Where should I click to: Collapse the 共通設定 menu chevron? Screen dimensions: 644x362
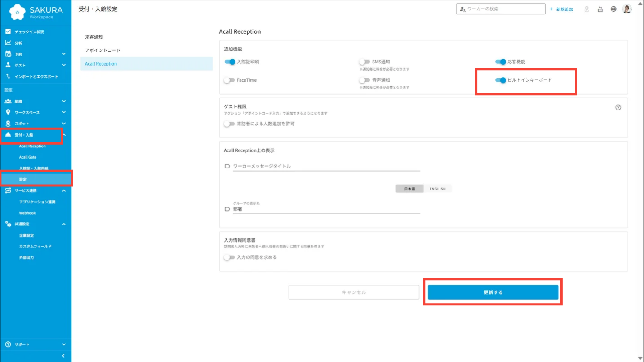click(64, 224)
